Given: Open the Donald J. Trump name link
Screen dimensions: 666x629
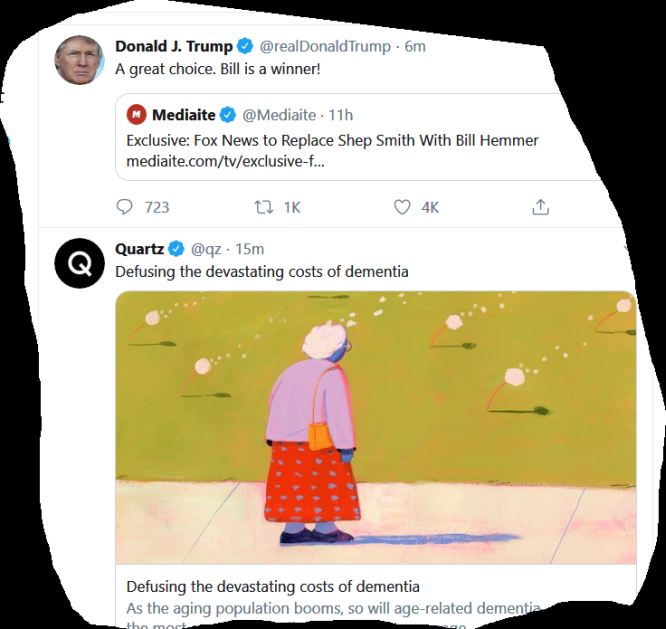Looking at the screenshot, I should 174,46.
